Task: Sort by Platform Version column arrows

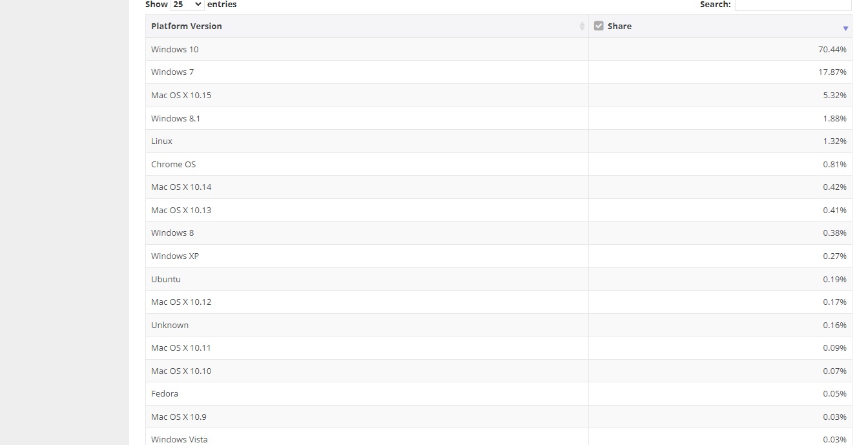Action: (x=582, y=26)
